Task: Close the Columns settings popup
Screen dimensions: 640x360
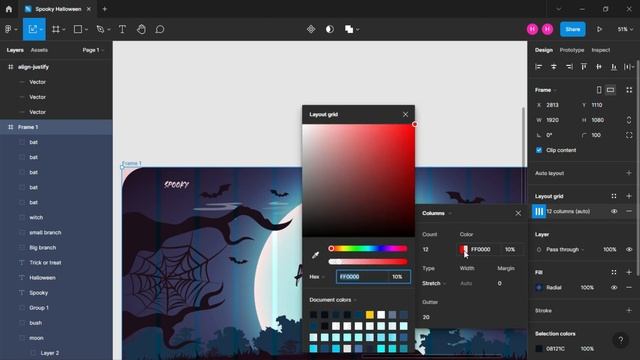Action: point(518,213)
